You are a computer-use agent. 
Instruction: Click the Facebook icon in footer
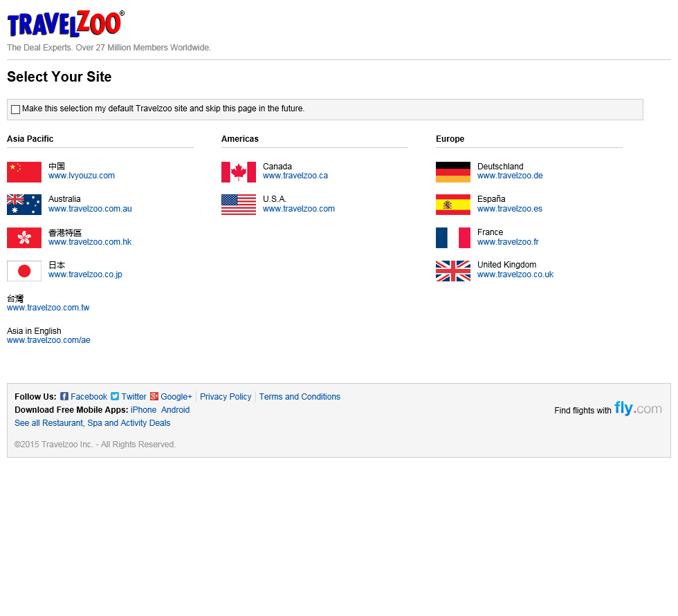pos(64,396)
